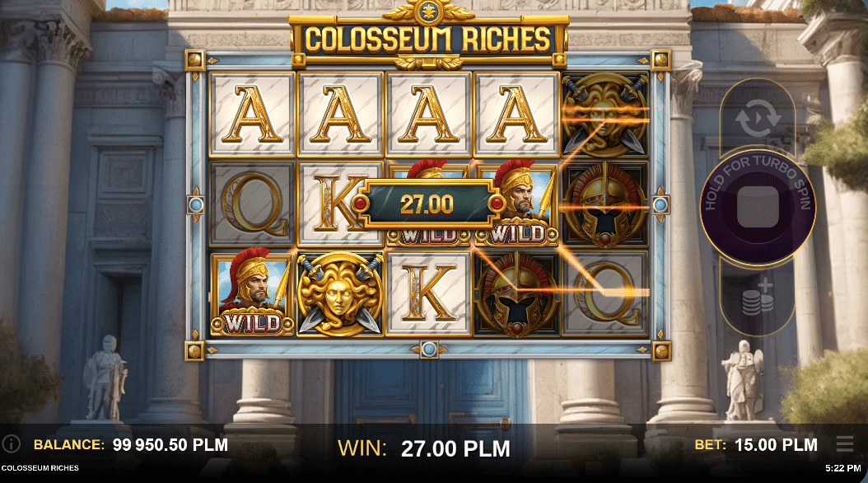Click the 5:22 PM clock display
This screenshot has height=483, width=868.
point(843,468)
